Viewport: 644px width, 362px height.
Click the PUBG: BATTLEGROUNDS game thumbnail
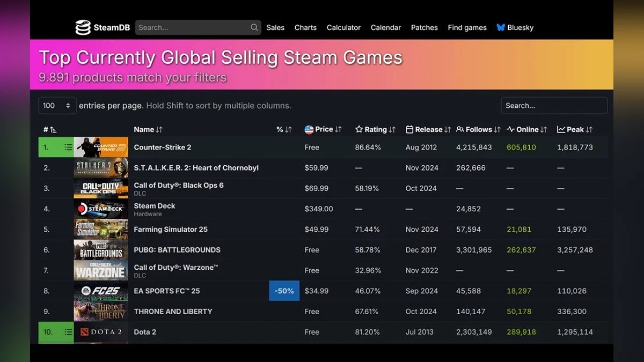tap(101, 250)
